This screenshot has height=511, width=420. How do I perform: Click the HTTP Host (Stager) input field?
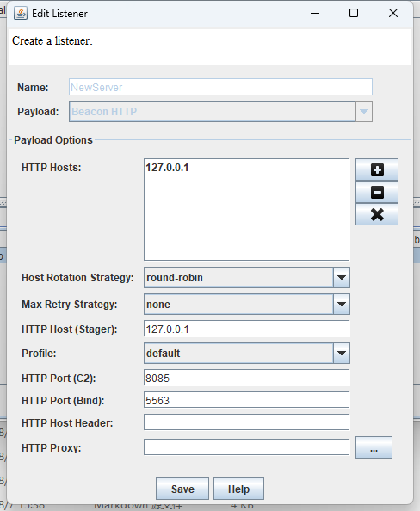[x=246, y=329]
